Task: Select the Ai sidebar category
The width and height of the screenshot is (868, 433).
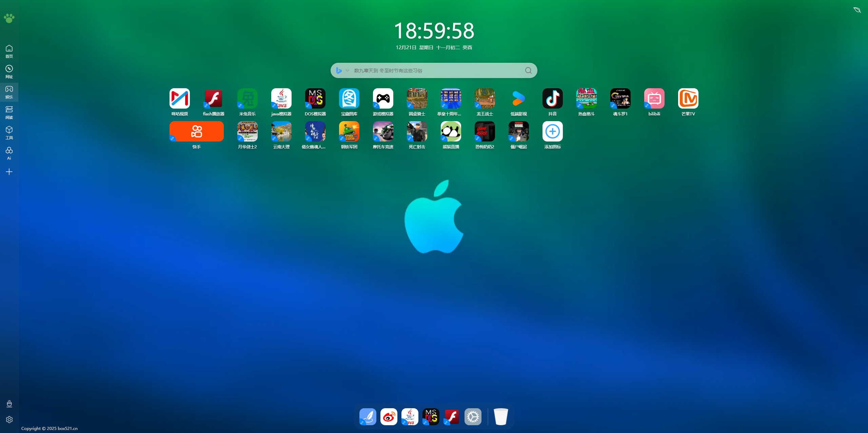Action: tap(9, 153)
